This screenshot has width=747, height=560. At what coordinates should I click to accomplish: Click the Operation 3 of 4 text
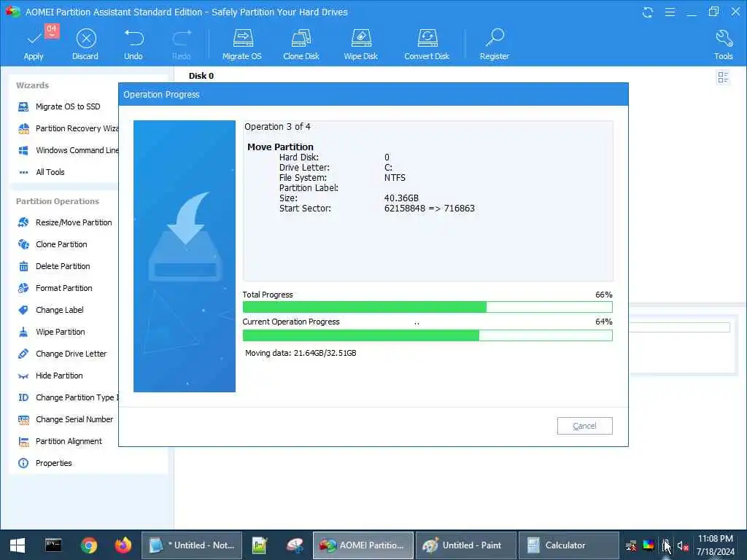click(x=277, y=127)
